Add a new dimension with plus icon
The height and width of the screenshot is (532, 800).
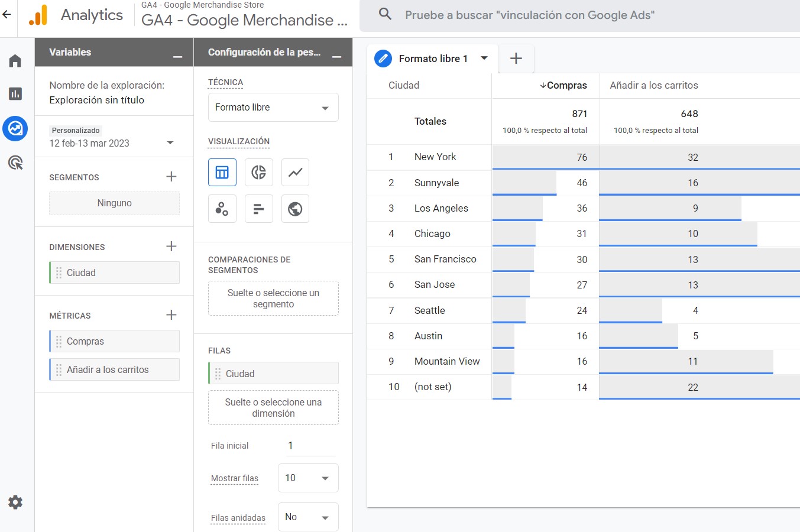coord(171,246)
